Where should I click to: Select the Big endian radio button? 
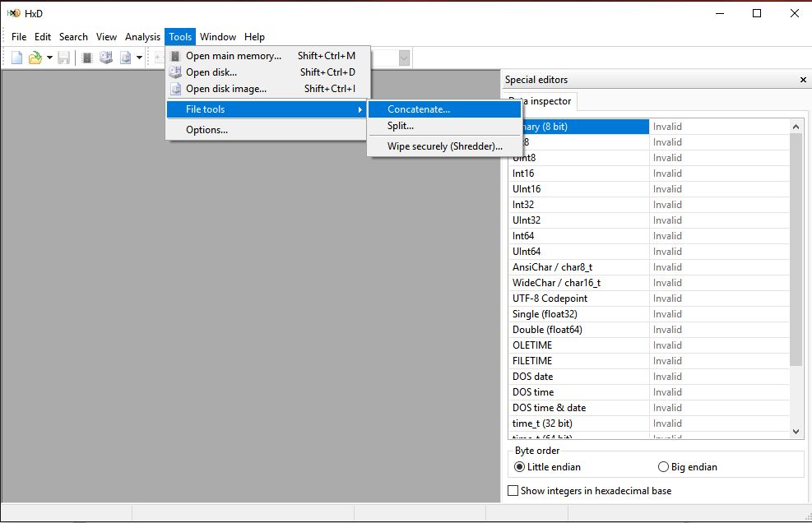tap(664, 467)
